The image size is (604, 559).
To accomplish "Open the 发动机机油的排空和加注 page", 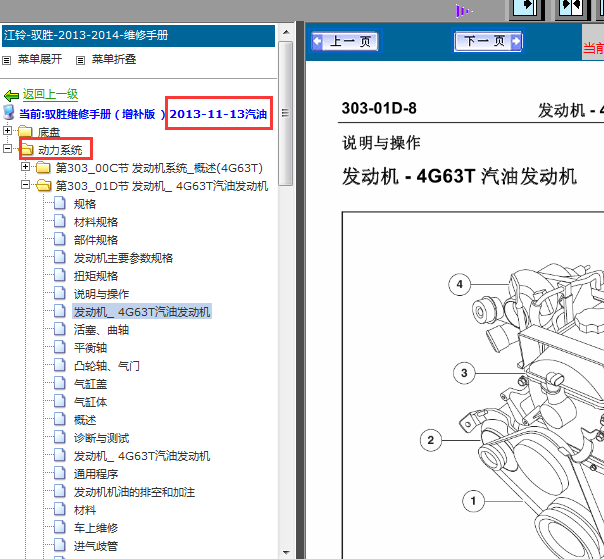I will (x=134, y=492).
